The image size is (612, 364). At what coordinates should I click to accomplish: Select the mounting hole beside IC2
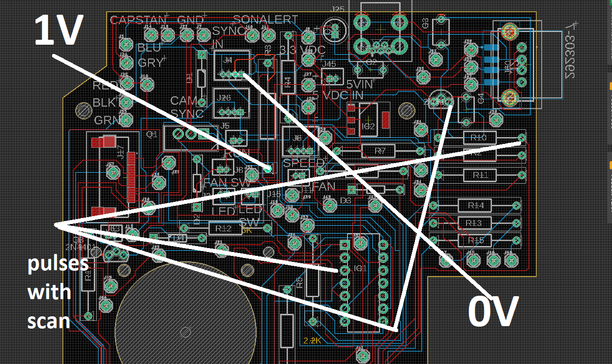coord(407,111)
